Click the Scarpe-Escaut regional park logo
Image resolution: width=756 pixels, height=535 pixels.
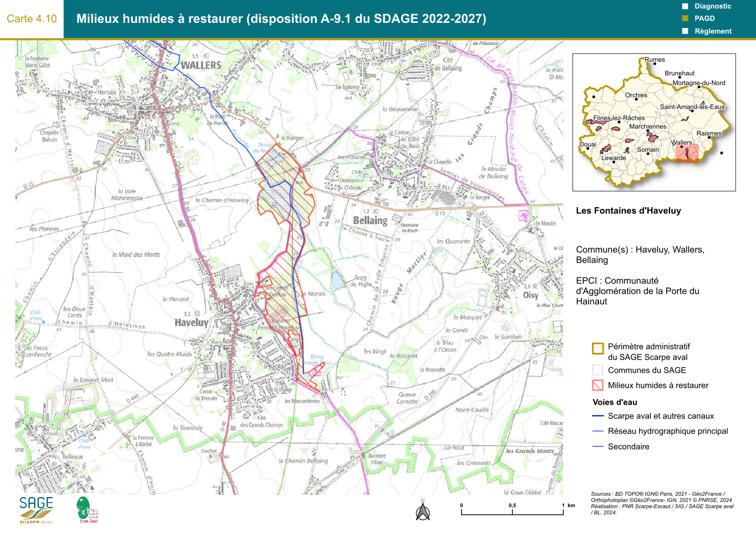coord(86,510)
